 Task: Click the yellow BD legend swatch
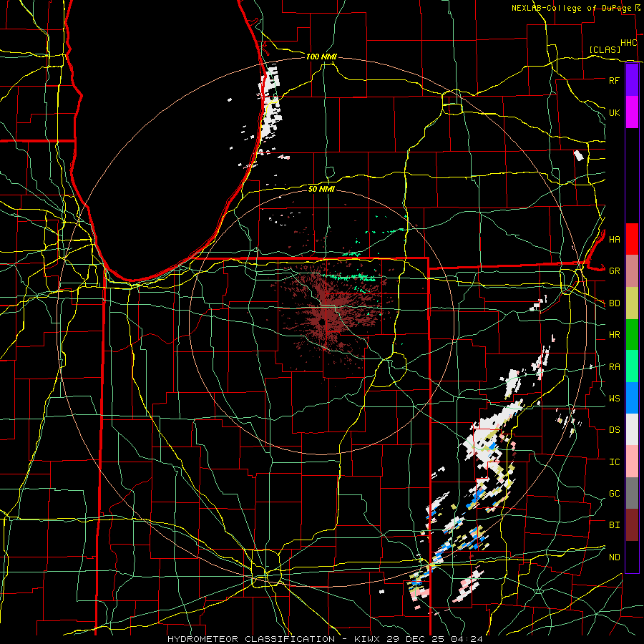coord(632,303)
